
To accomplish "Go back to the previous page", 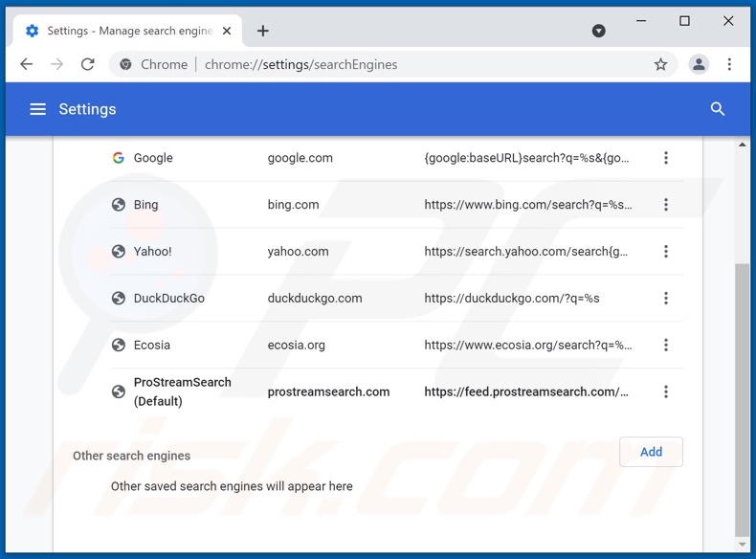I will pyautogui.click(x=27, y=64).
